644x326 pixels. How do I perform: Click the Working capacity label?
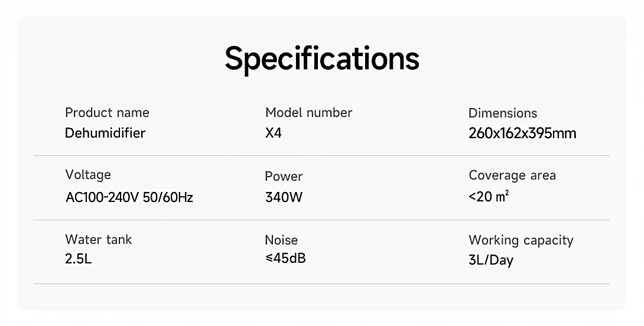(x=521, y=240)
